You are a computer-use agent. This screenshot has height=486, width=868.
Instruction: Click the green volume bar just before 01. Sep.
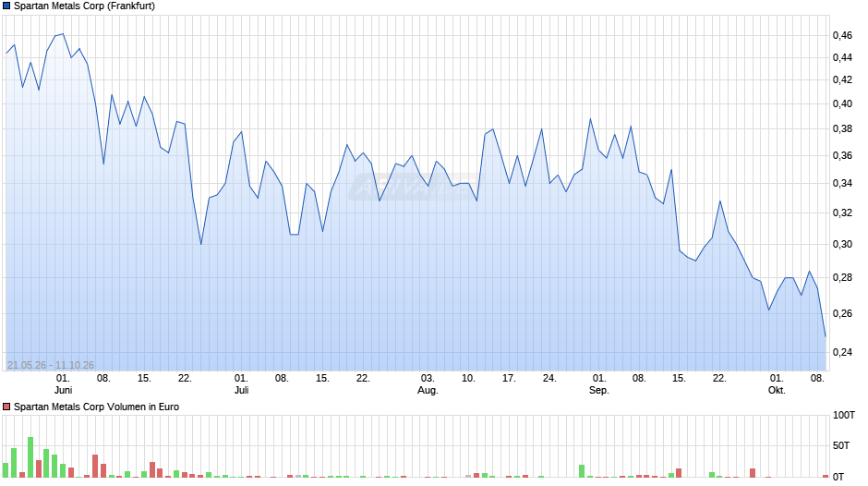pos(582,471)
